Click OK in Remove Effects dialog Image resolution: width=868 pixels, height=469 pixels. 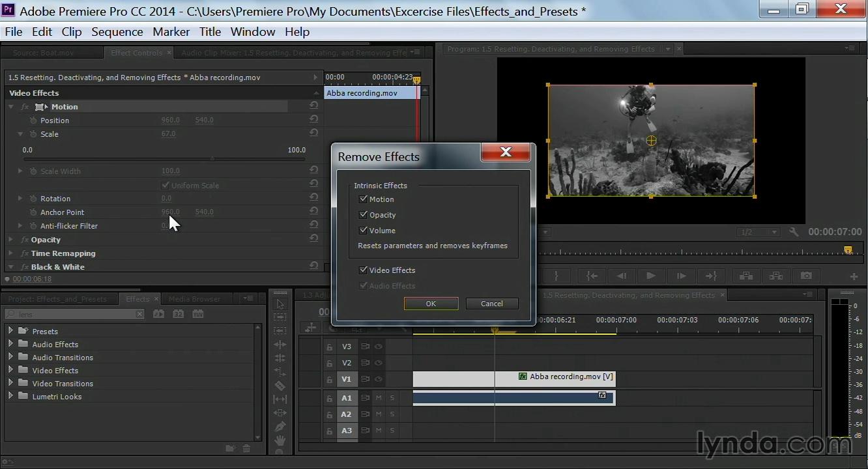(x=431, y=304)
